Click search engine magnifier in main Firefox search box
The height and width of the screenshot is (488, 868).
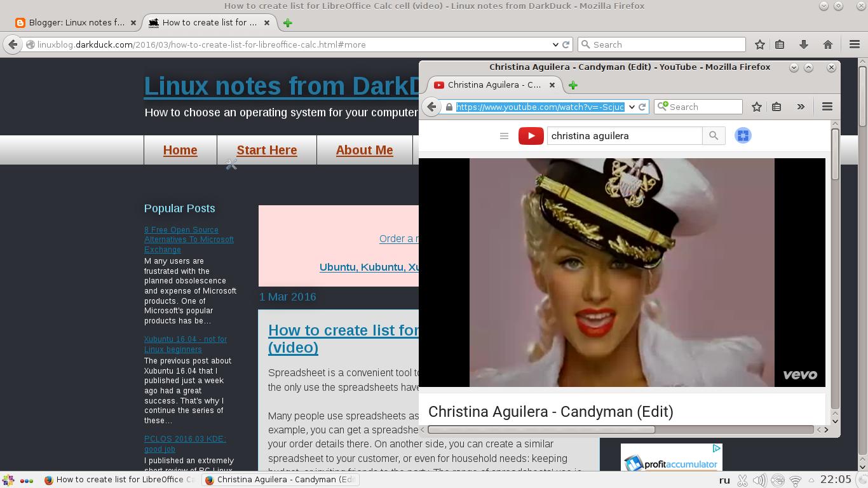(x=585, y=44)
